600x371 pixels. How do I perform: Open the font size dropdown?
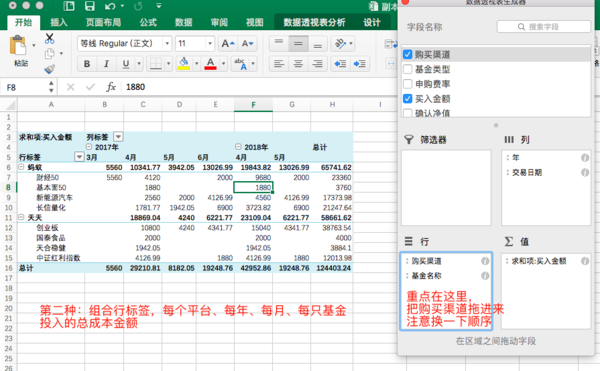(210, 44)
